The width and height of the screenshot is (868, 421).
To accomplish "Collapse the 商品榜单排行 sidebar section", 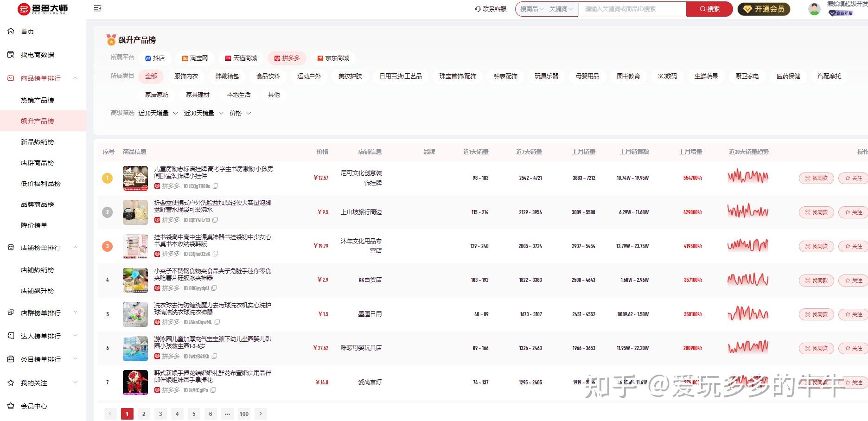I will [x=75, y=78].
